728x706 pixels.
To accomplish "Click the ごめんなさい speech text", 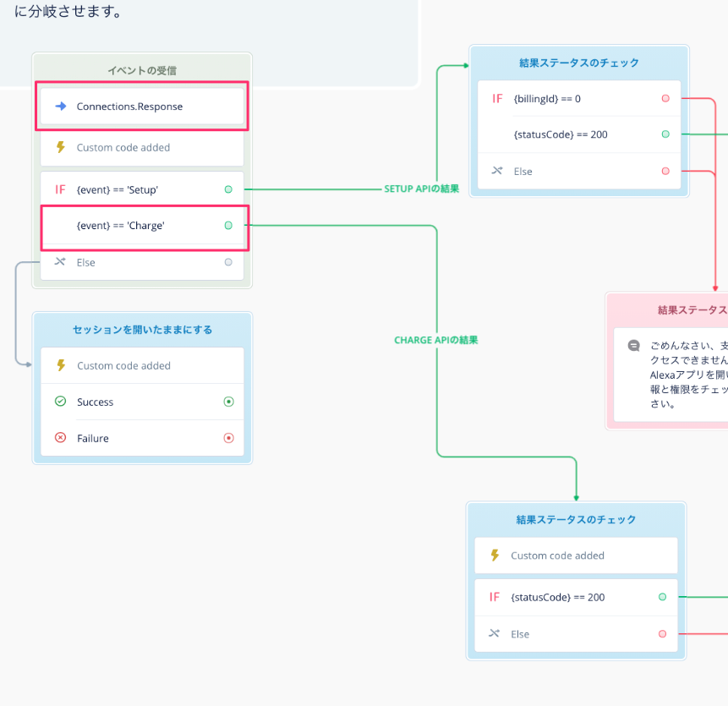I will 688,374.
